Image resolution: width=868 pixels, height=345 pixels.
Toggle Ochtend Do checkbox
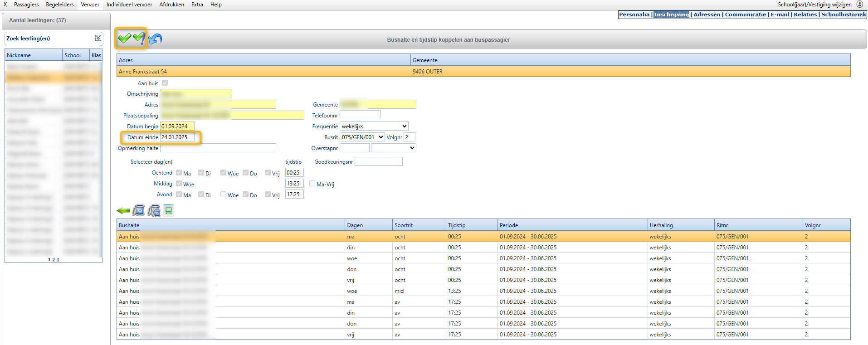[x=245, y=173]
